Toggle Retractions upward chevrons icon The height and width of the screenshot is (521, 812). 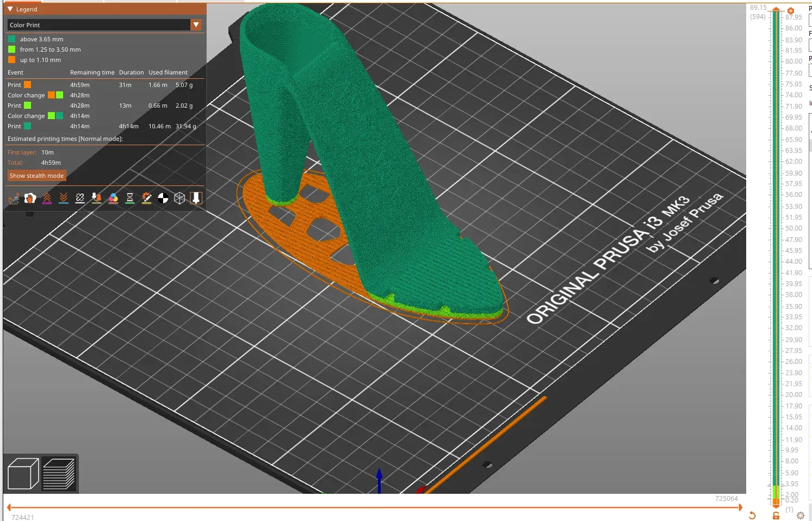coord(47,199)
